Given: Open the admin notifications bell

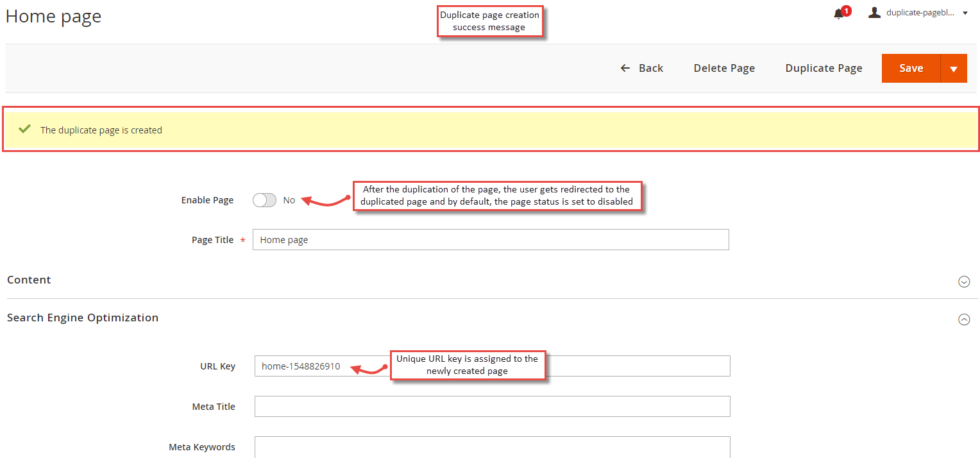Looking at the screenshot, I should 839,12.
